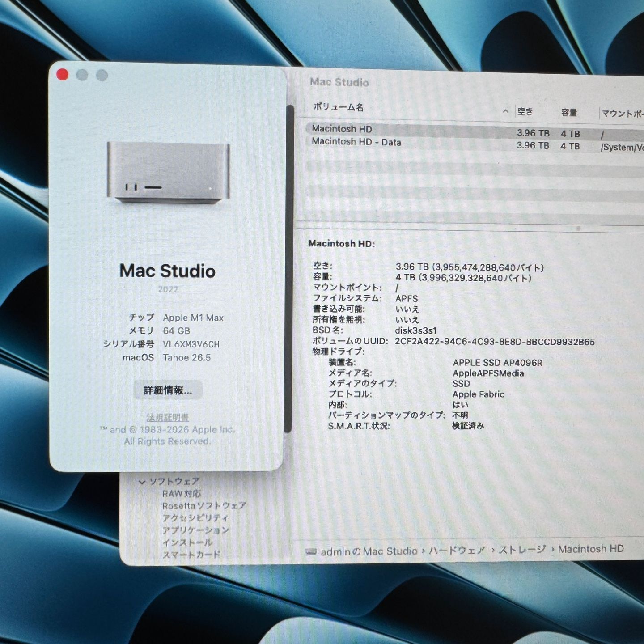
Task: Select RAW対応 in the sidebar
Action: click(x=181, y=494)
